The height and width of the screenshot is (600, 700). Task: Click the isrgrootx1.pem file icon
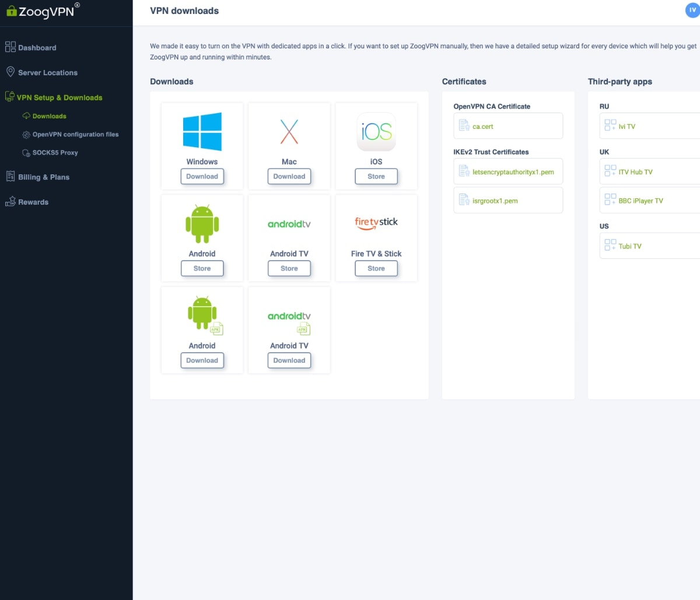464,200
